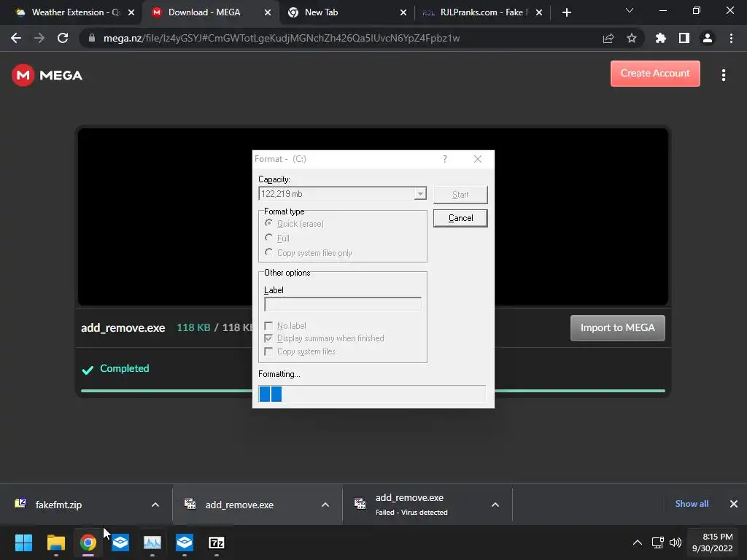747x560 pixels.
Task: Click the Formatting progress bar
Action: pyautogui.click(x=371, y=394)
